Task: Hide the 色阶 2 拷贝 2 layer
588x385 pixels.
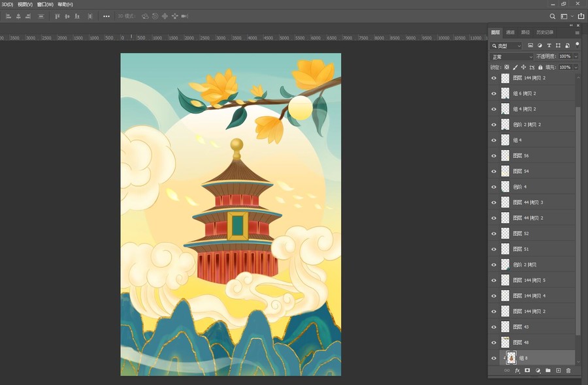Action: (493, 125)
